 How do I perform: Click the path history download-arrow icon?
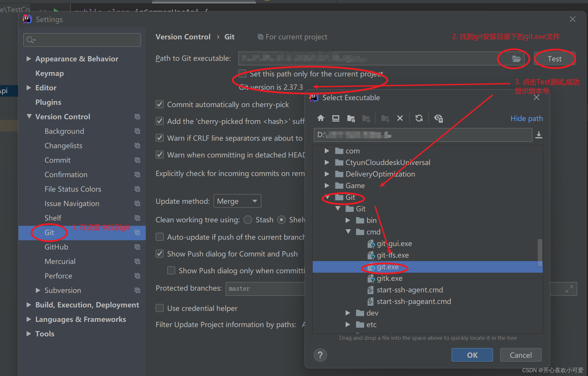coord(539,135)
